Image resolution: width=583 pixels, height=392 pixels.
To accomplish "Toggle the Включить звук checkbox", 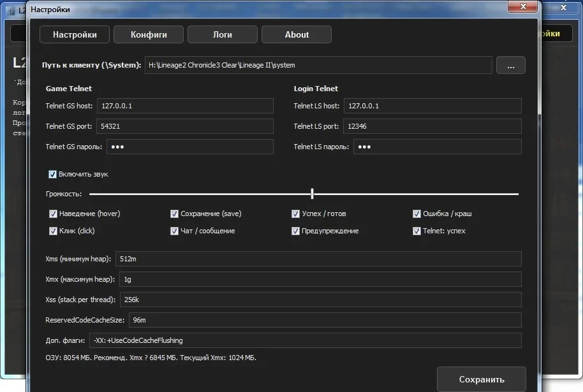I will (53, 174).
